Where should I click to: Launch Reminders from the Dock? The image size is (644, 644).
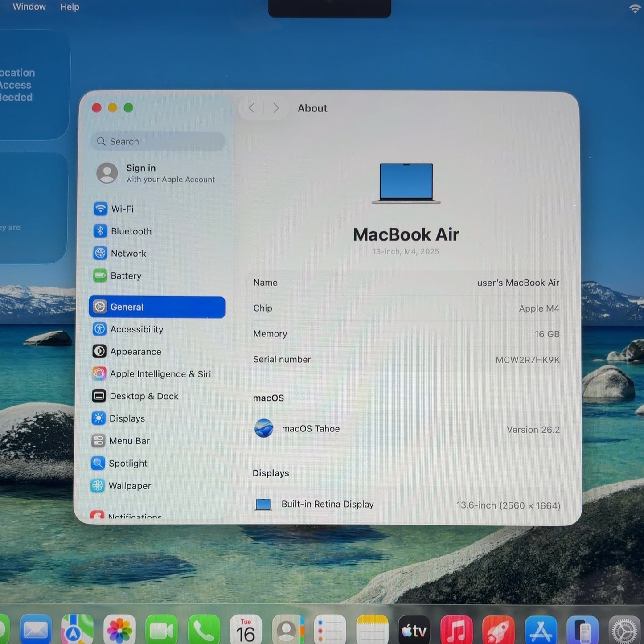click(x=330, y=630)
